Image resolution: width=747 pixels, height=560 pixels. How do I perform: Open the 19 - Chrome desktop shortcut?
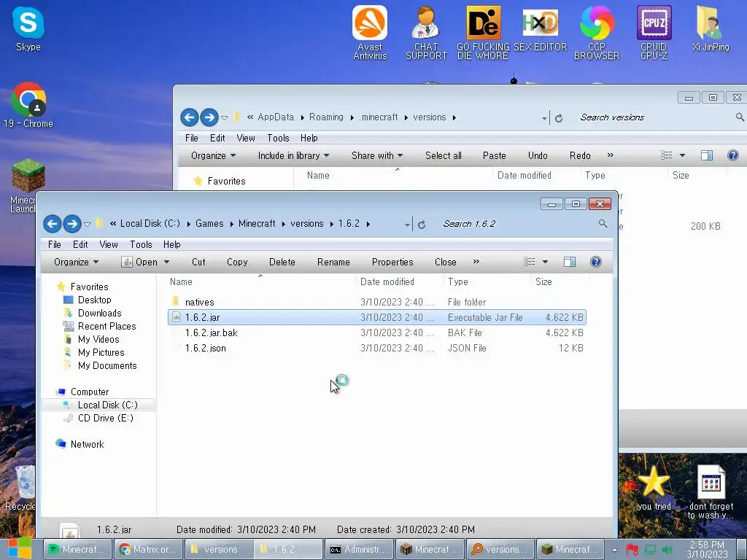[28, 105]
